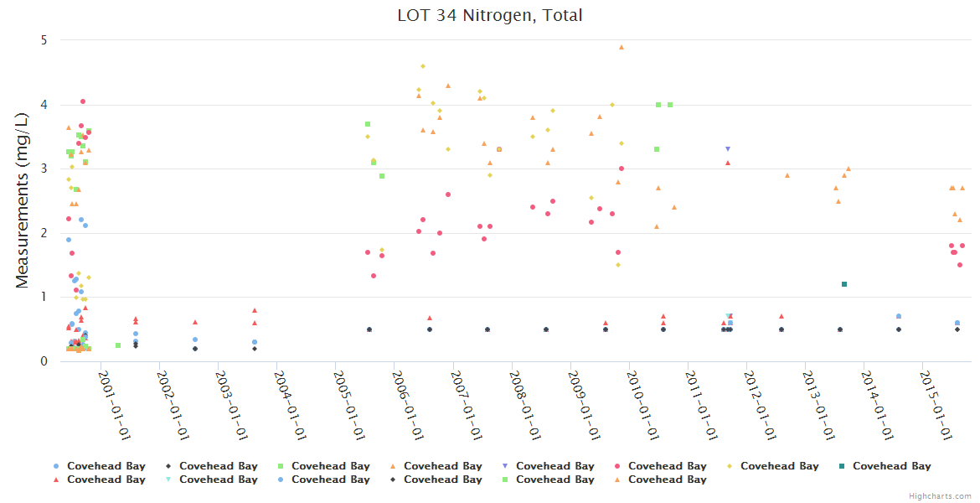Click the pink circle legend marker
The width and height of the screenshot is (980, 503).
pyautogui.click(x=617, y=466)
